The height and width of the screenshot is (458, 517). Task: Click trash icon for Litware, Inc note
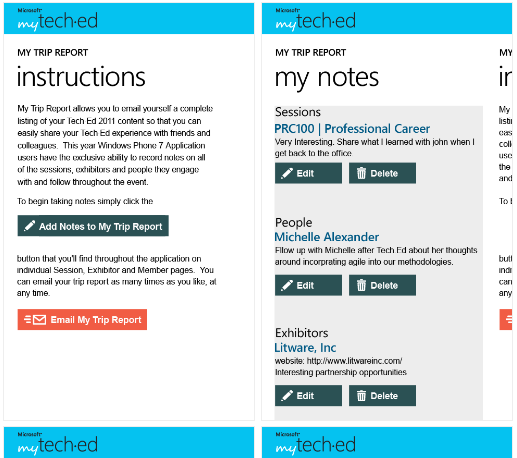(x=361, y=396)
